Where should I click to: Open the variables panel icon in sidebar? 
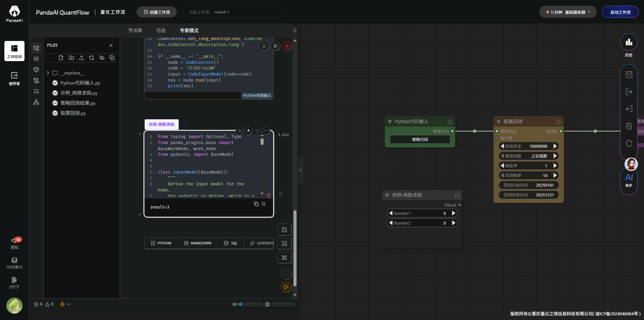36,59
